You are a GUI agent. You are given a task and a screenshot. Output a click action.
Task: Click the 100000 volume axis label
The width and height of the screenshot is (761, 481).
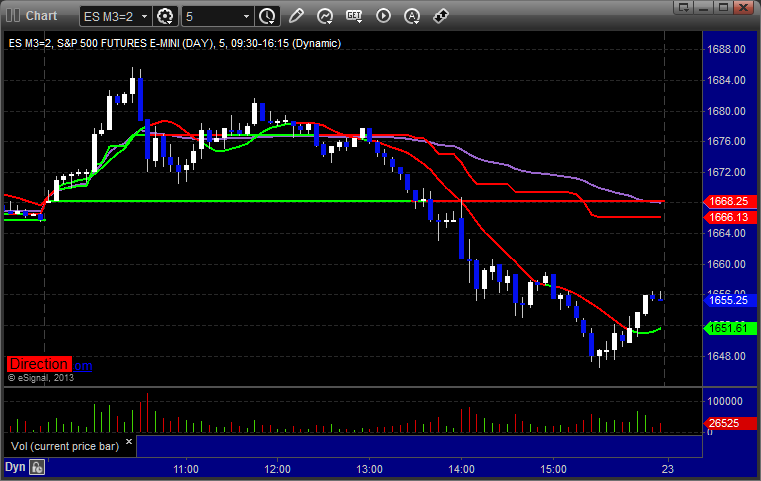coord(725,401)
